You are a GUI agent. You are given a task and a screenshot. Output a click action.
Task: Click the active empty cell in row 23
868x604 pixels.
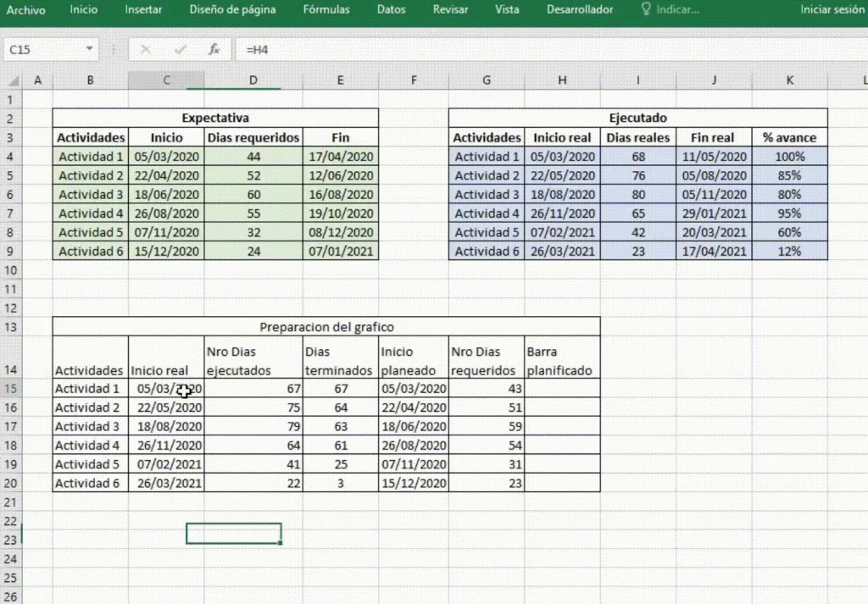(234, 534)
